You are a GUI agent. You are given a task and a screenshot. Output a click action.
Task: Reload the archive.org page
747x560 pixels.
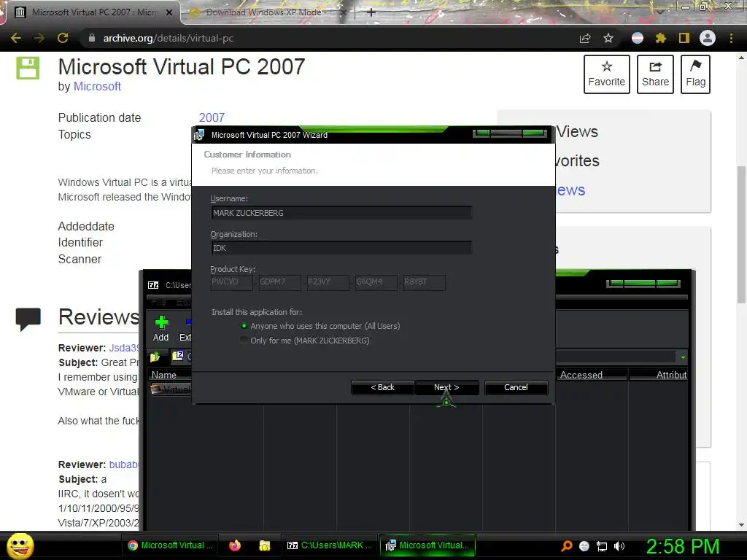(x=63, y=38)
